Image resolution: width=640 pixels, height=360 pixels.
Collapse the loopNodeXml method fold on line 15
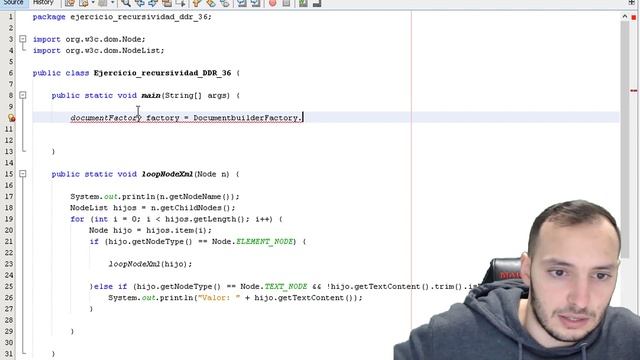(23, 174)
